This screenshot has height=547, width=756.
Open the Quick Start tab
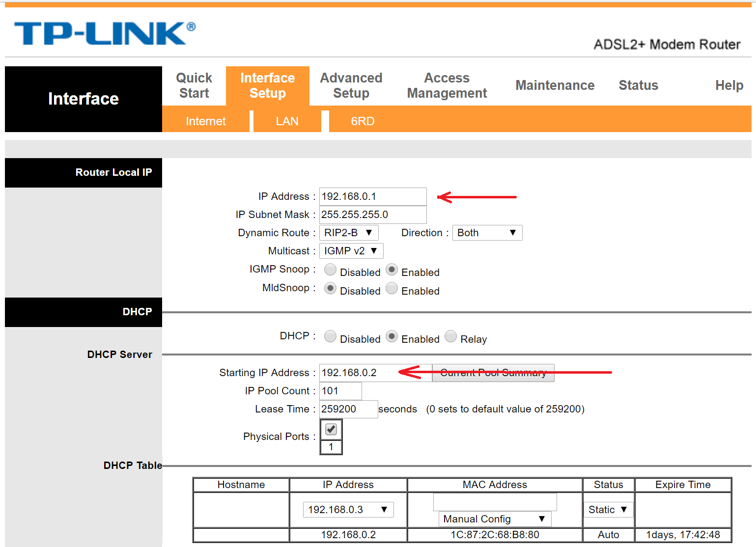[x=194, y=85]
